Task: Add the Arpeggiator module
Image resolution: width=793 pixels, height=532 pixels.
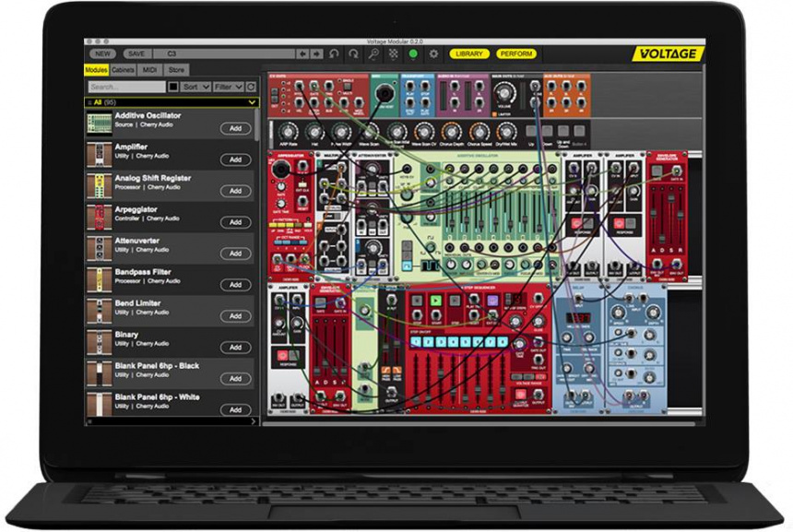Action: (x=236, y=222)
